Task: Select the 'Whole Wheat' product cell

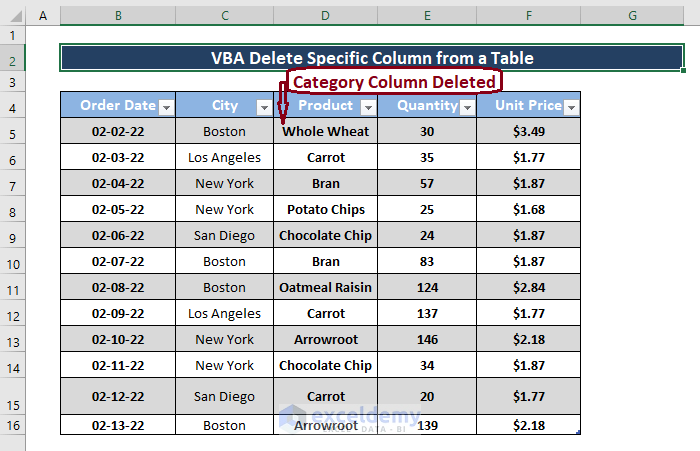Action: (325, 131)
